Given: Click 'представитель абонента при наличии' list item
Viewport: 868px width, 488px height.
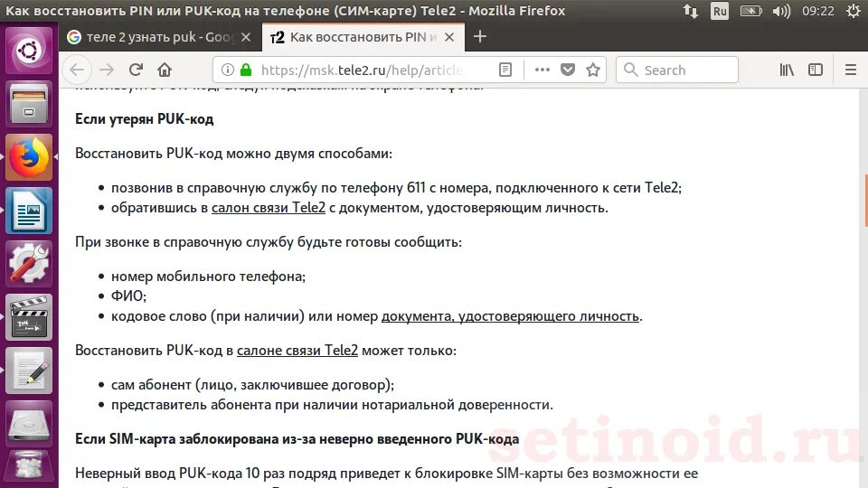Looking at the screenshot, I should point(332,405).
